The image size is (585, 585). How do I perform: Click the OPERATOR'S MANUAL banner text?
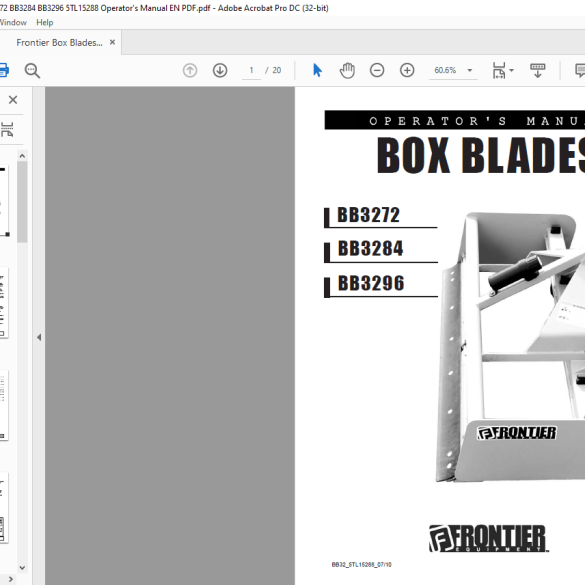[477, 121]
